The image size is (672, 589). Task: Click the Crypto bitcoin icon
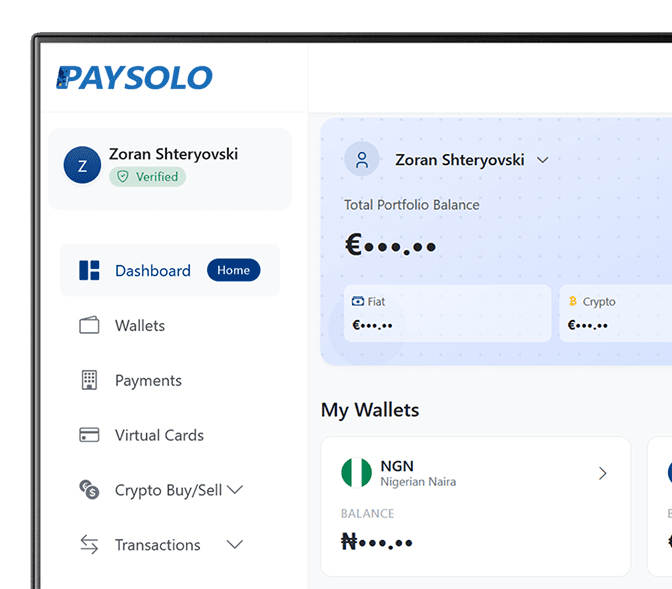tap(573, 301)
